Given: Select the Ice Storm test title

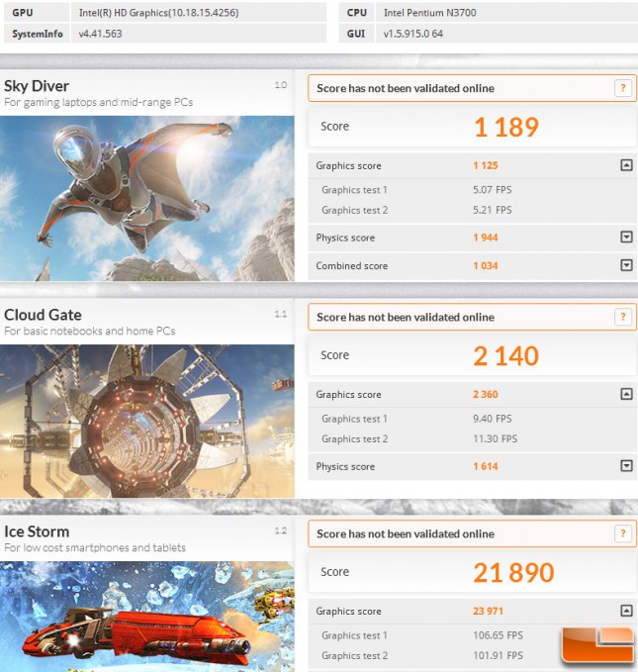Looking at the screenshot, I should (x=37, y=531).
